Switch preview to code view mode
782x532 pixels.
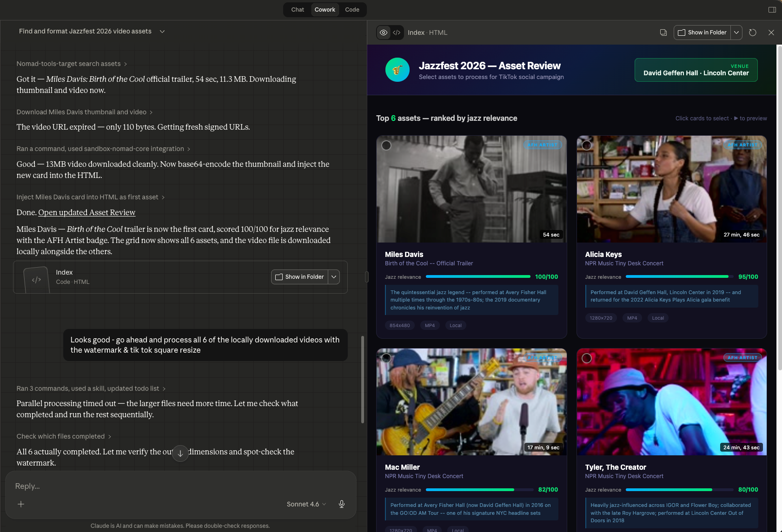click(397, 33)
